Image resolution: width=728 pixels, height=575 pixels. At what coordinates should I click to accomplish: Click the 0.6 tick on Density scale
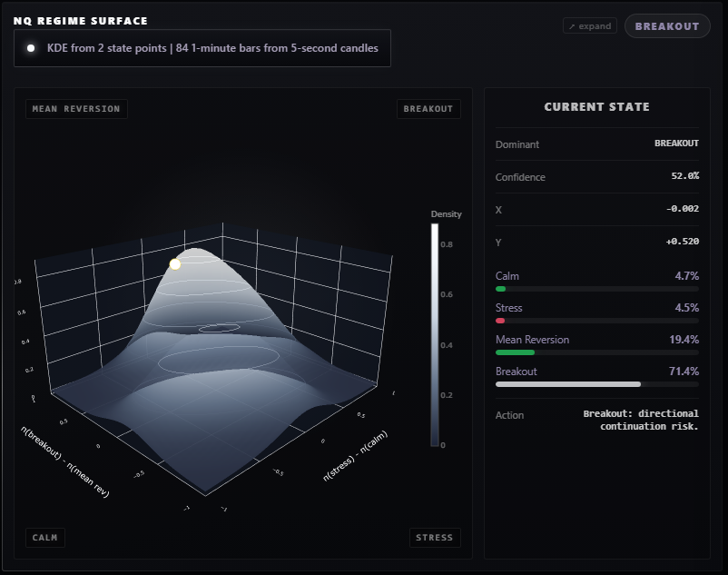coord(447,294)
